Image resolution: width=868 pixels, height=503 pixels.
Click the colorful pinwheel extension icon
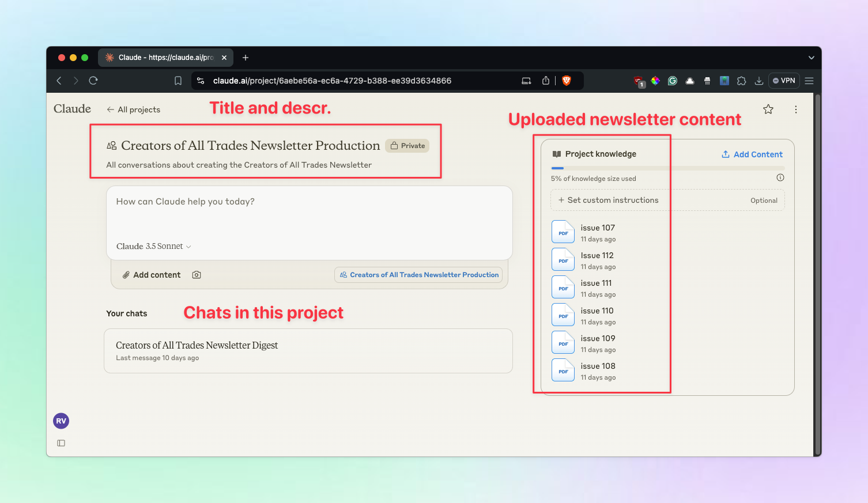pyautogui.click(x=655, y=81)
